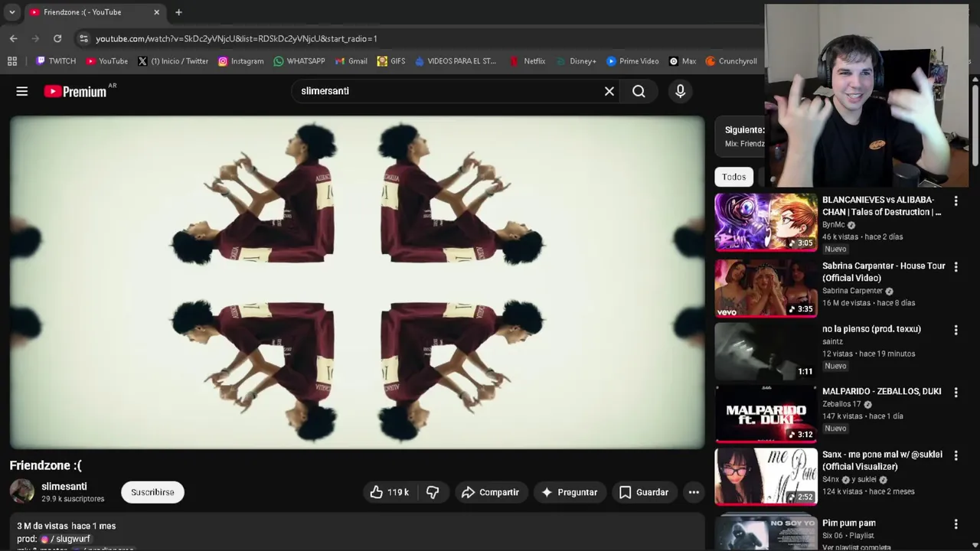980x551 pixels.
Task: Start voice search with the microphone icon
Action: [680, 91]
